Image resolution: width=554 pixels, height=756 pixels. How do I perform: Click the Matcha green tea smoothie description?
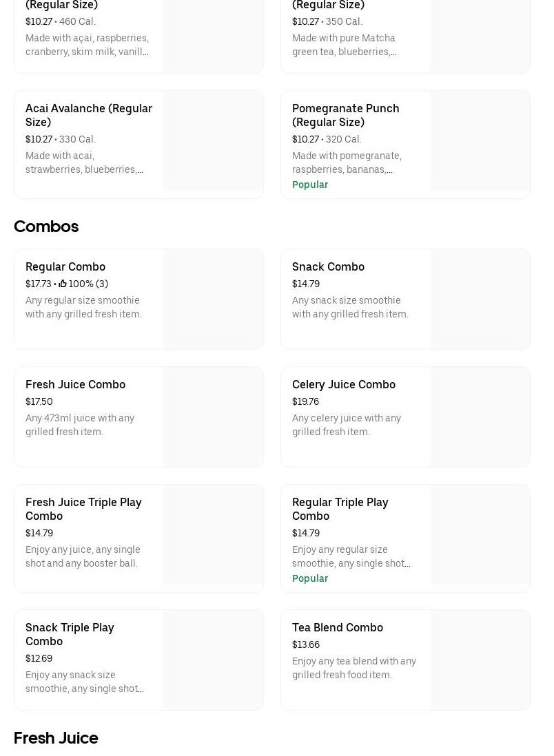point(344,45)
